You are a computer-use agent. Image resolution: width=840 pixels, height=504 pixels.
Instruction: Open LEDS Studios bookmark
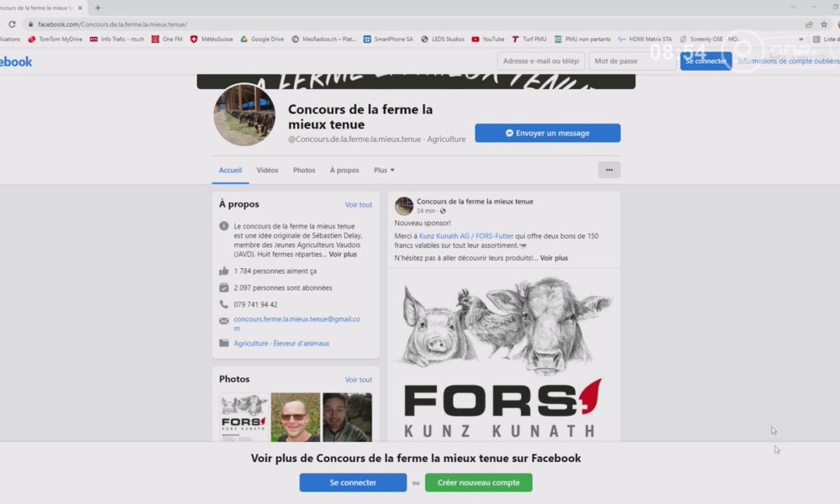click(443, 39)
